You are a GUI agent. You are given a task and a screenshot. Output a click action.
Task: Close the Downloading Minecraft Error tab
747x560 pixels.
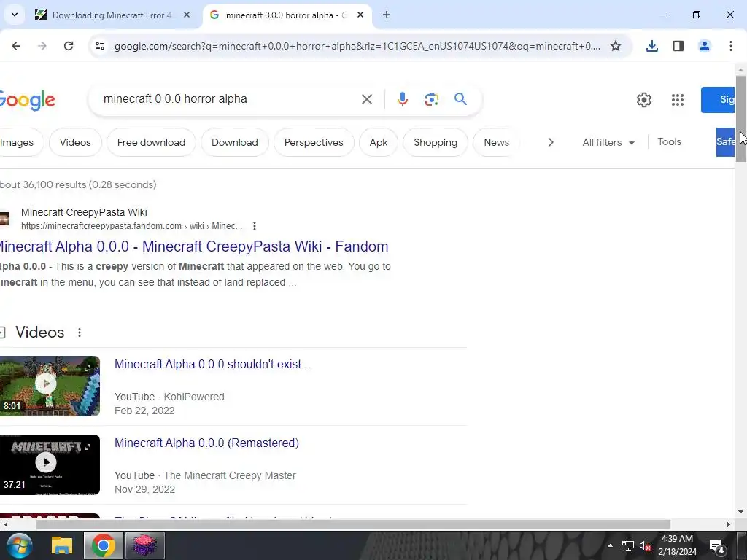pyautogui.click(x=187, y=15)
